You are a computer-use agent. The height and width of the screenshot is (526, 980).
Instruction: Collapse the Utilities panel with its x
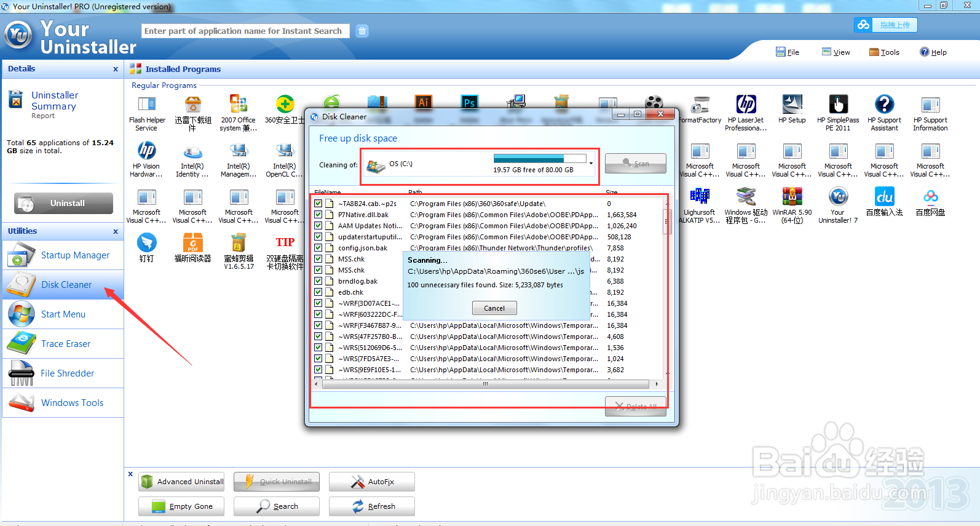(116, 231)
